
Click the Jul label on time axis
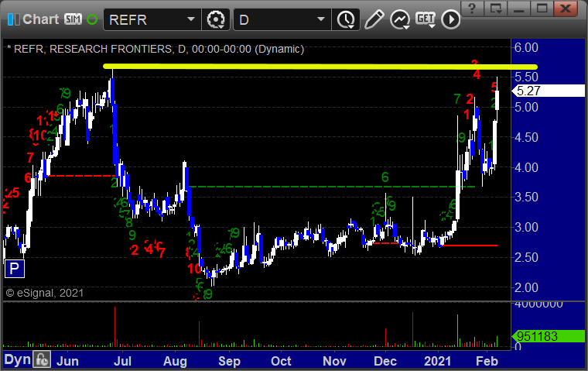click(x=122, y=361)
